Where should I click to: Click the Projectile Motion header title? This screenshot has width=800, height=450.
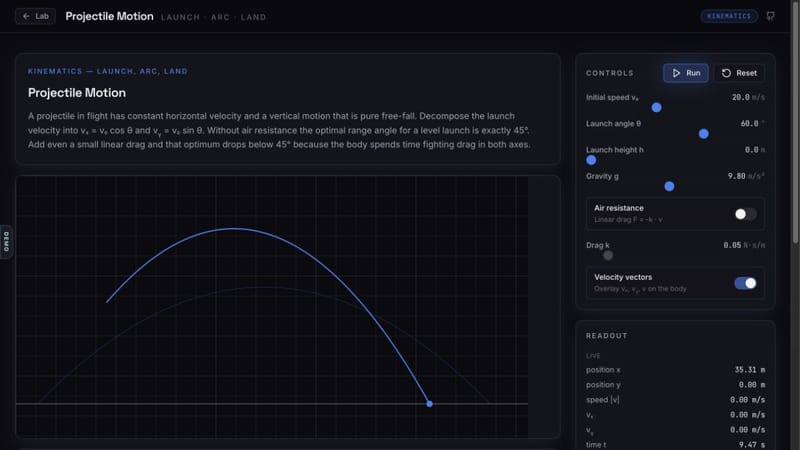[x=109, y=16]
